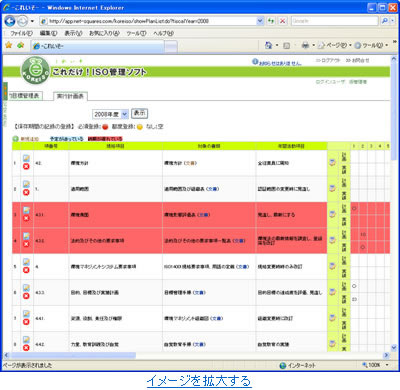
Task: Open the お気に入り(A) menu
Action: point(104,33)
